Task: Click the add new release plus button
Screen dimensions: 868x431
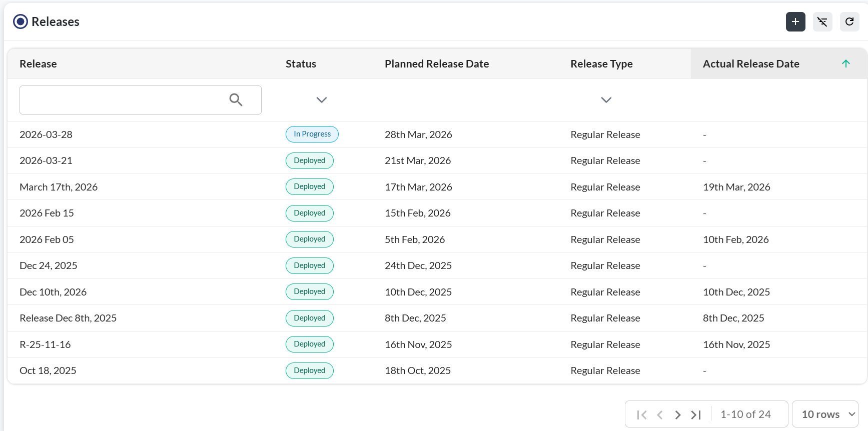Action: point(795,21)
